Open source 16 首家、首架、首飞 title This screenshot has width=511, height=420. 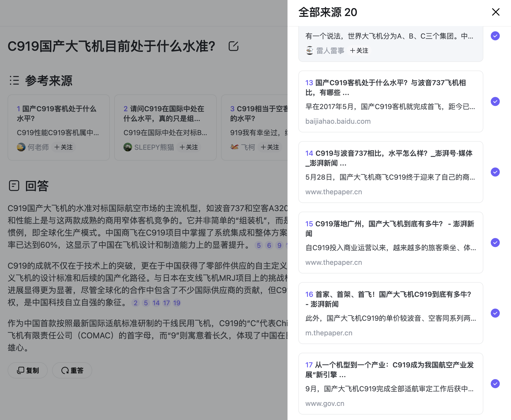click(388, 299)
